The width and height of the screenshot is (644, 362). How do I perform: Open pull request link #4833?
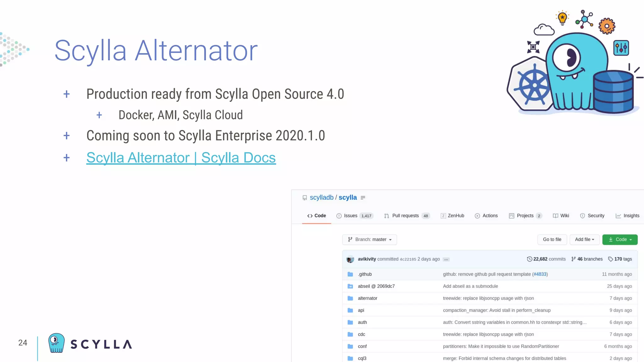(540, 274)
